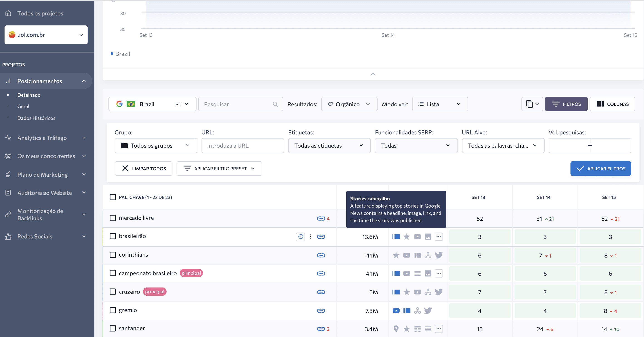Open the Orgânico results dropdown

[349, 104]
